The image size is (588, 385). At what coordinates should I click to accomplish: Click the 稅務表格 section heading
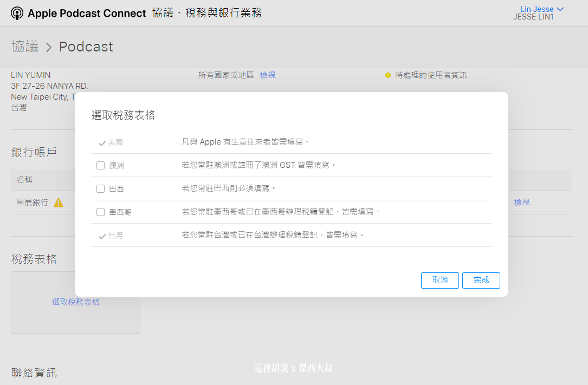pyautogui.click(x=34, y=259)
